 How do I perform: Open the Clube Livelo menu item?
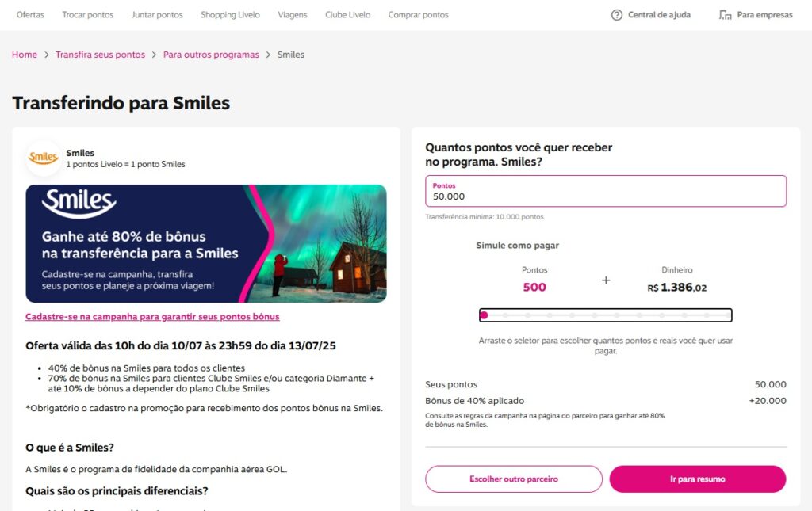[x=347, y=15]
